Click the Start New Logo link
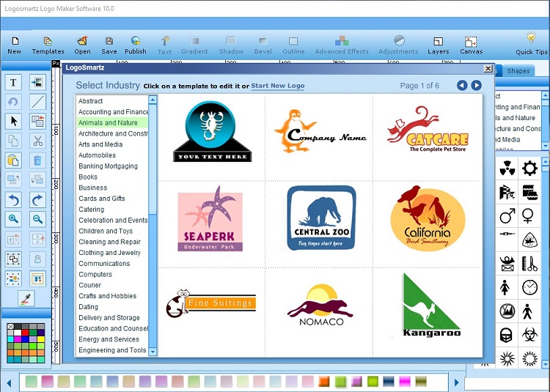The height and width of the screenshot is (392, 550). [x=277, y=86]
